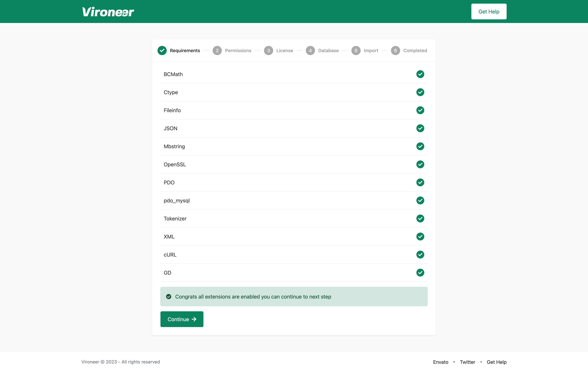
Task: Click the cURL green checkmark icon
Action: click(420, 255)
